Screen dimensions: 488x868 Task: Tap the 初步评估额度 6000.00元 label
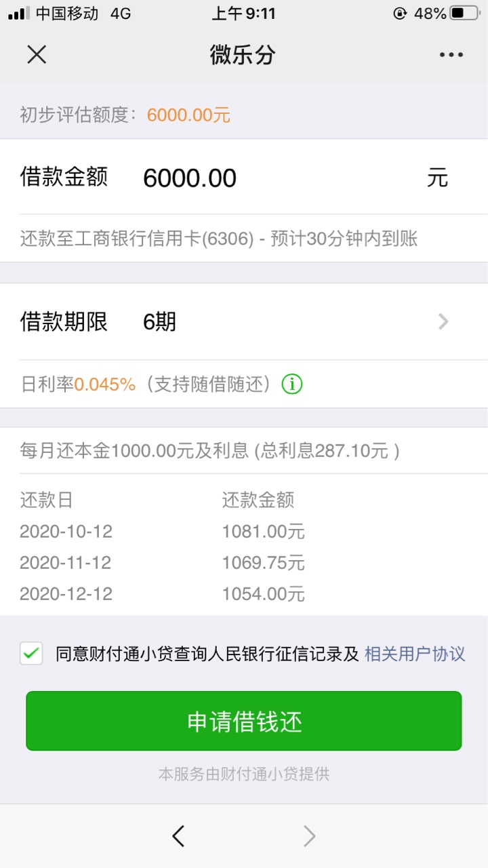(x=125, y=115)
